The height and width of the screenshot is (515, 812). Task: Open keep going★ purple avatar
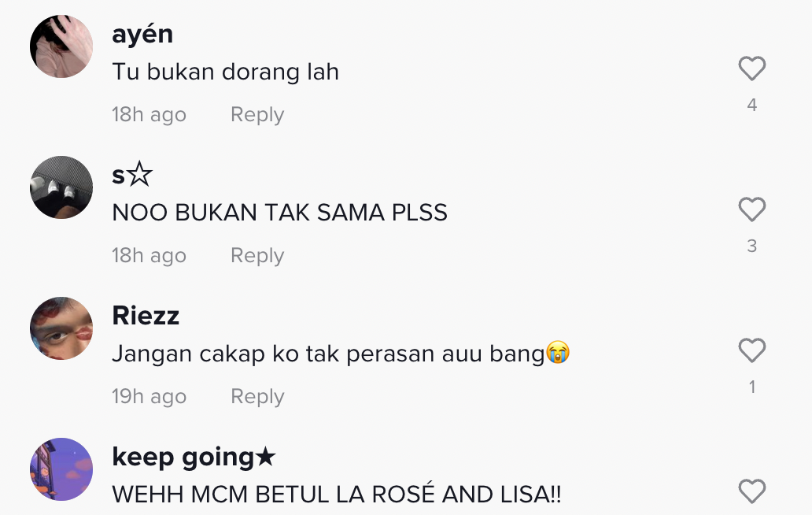(x=61, y=469)
